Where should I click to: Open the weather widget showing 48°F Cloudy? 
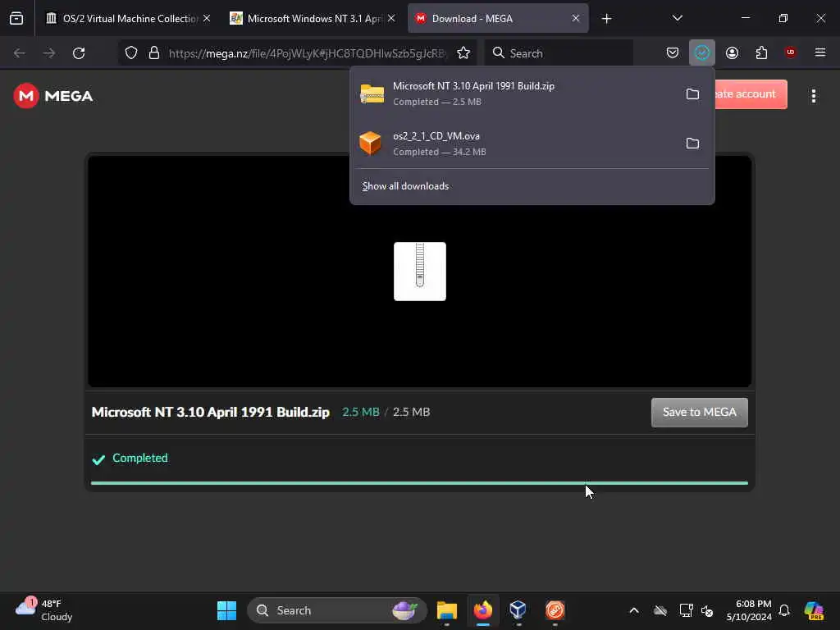(x=44, y=610)
